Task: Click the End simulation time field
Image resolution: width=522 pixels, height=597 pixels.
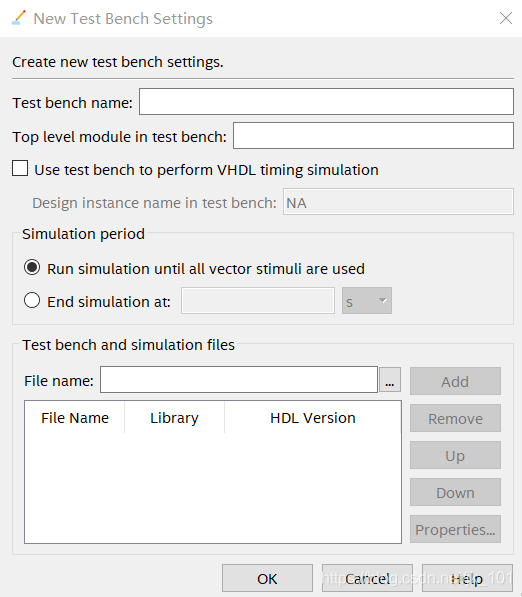Action: pos(258,301)
